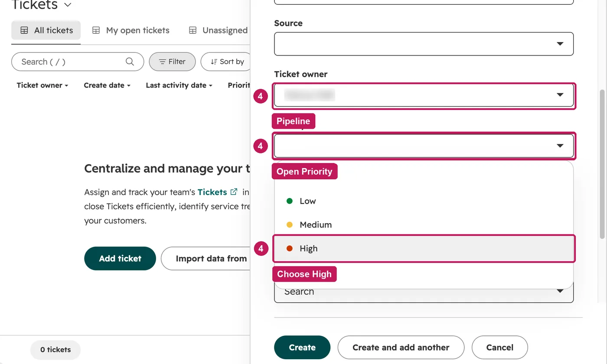Screen dimensions: 607x364
Task: Choose Medium priority option
Action: (x=424, y=225)
